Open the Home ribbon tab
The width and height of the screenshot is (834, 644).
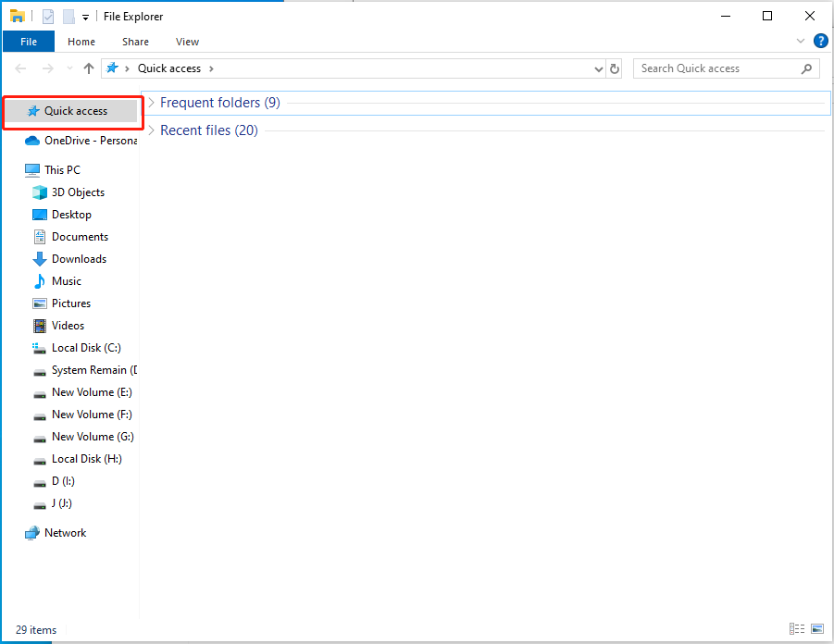click(81, 42)
